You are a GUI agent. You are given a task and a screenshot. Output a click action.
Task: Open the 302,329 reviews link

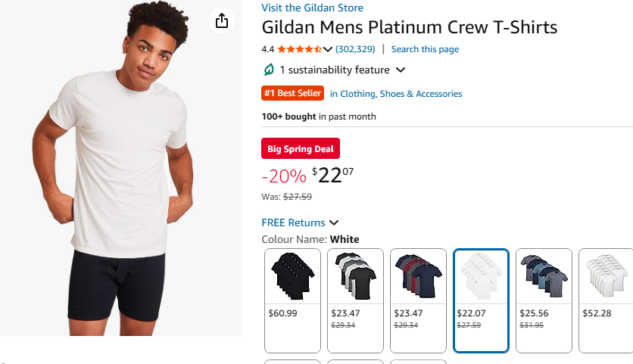pyautogui.click(x=355, y=49)
